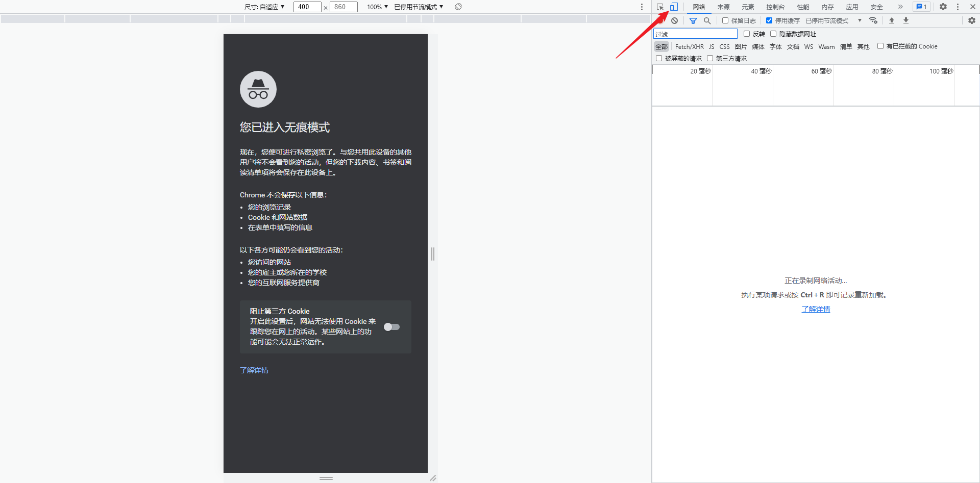Switch to the 元素 Elements tab

(748, 7)
